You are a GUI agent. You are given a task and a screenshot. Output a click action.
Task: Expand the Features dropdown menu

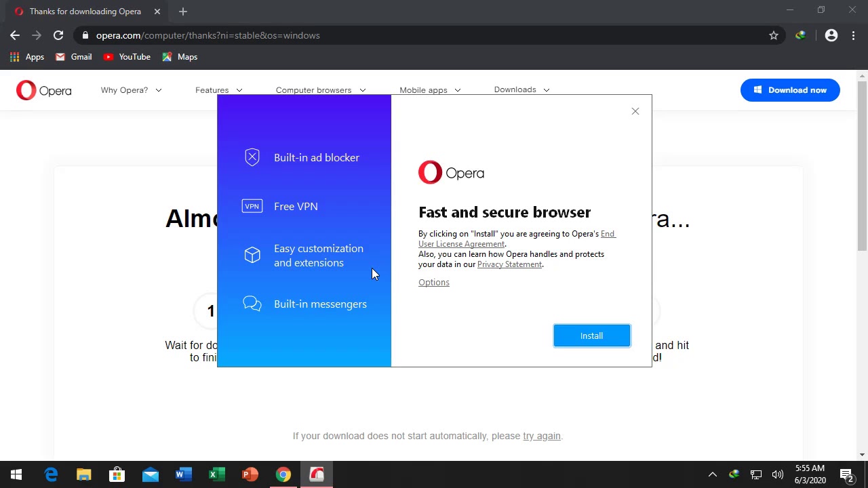click(x=218, y=90)
